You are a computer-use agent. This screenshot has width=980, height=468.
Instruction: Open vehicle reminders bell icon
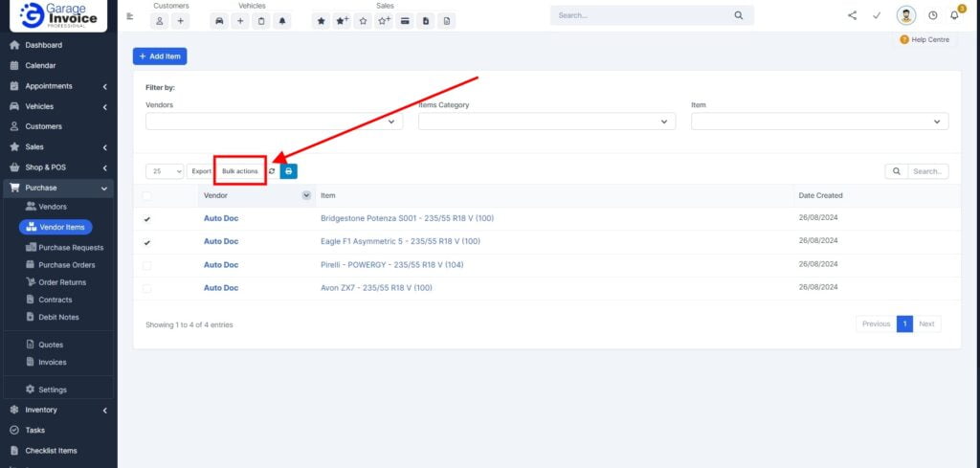coord(282,21)
